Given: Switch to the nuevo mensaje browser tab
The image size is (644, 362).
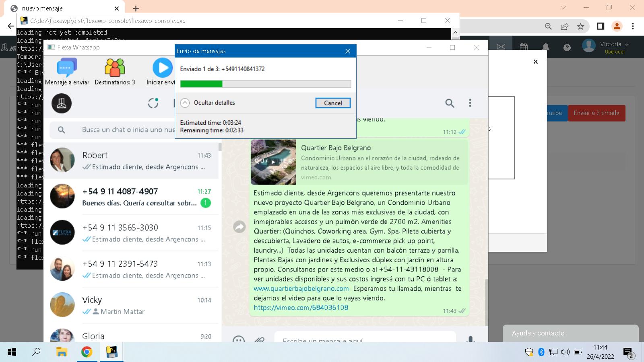Looking at the screenshot, I should coord(65,8).
